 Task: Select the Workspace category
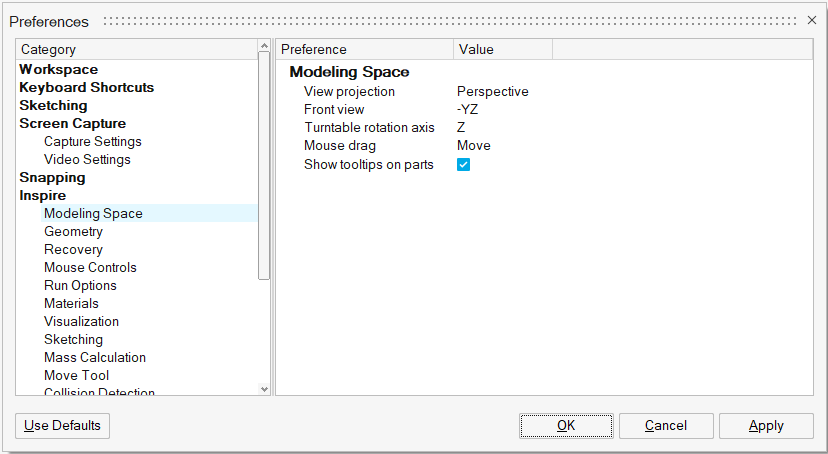point(59,70)
